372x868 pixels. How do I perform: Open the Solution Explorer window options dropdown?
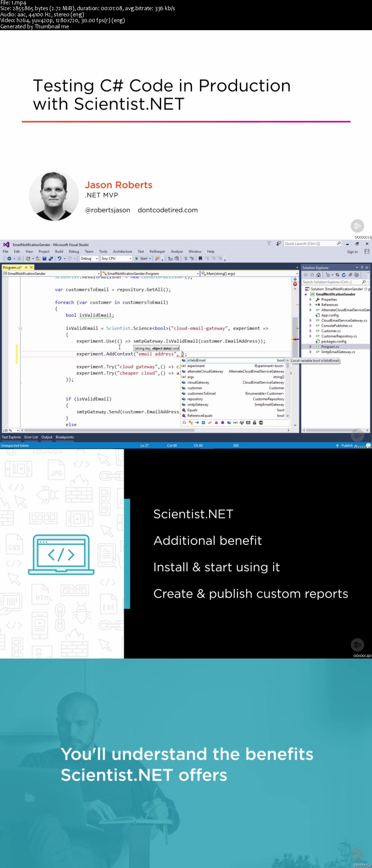point(357,268)
